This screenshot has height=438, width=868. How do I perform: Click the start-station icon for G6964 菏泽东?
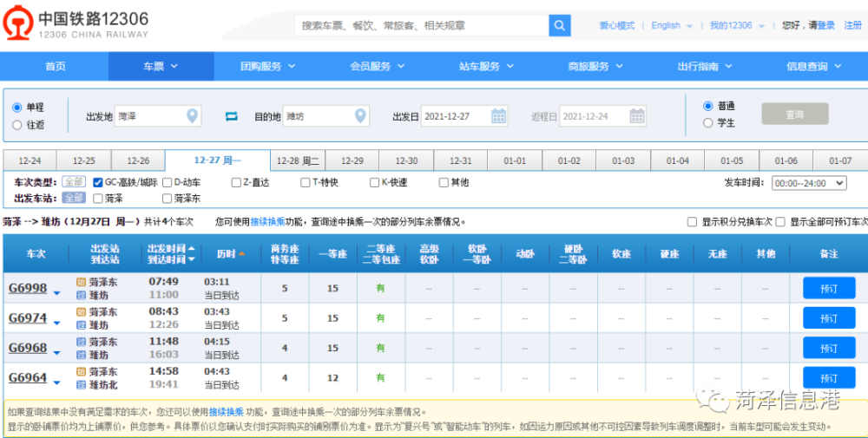pos(81,371)
